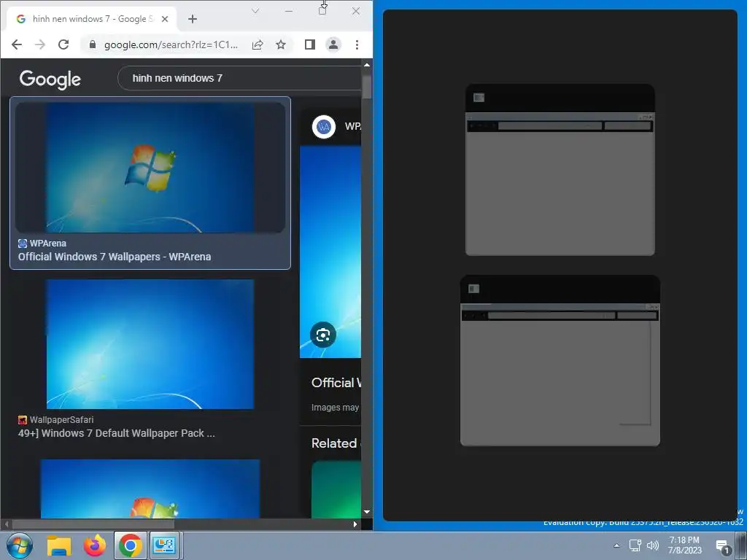Image resolution: width=747 pixels, height=560 pixels.
Task: Open the tab search chevron dropdown
Action: point(255,11)
